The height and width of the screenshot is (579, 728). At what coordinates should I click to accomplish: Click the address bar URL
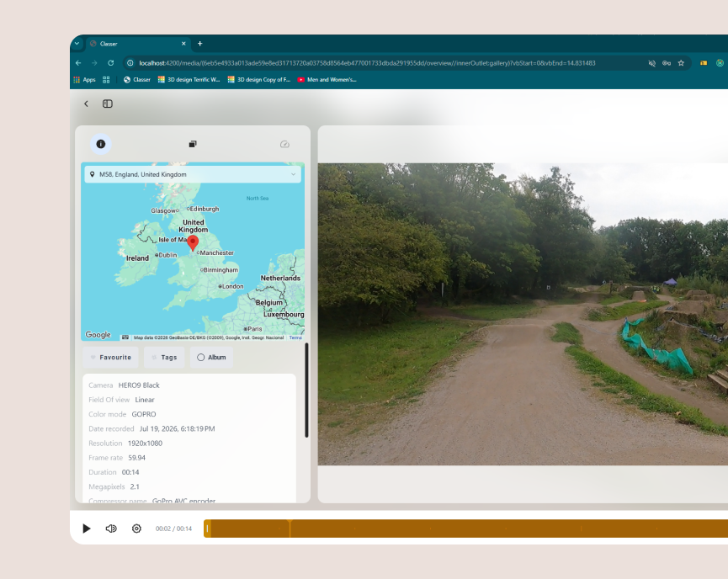click(367, 62)
